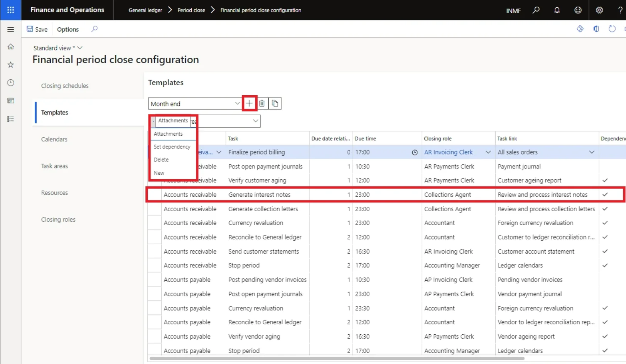Navigate to Period close breadcrumb
Image resolution: width=626 pixels, height=364 pixels.
click(191, 10)
